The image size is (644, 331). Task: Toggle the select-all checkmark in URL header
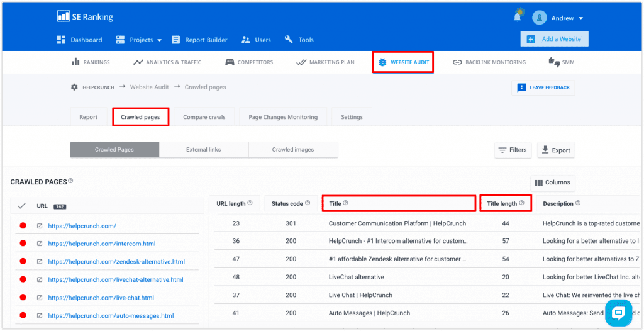click(x=22, y=206)
